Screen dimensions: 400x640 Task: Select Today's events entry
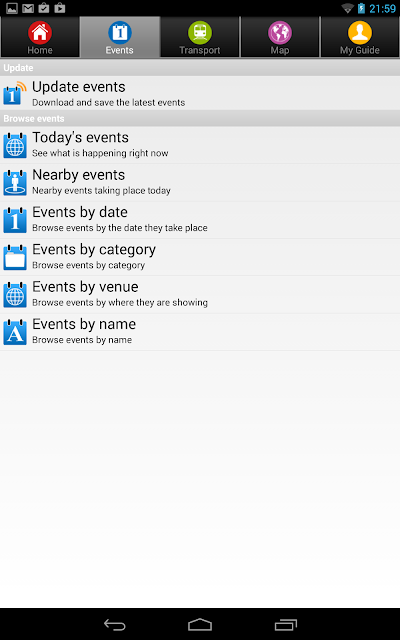[200, 145]
